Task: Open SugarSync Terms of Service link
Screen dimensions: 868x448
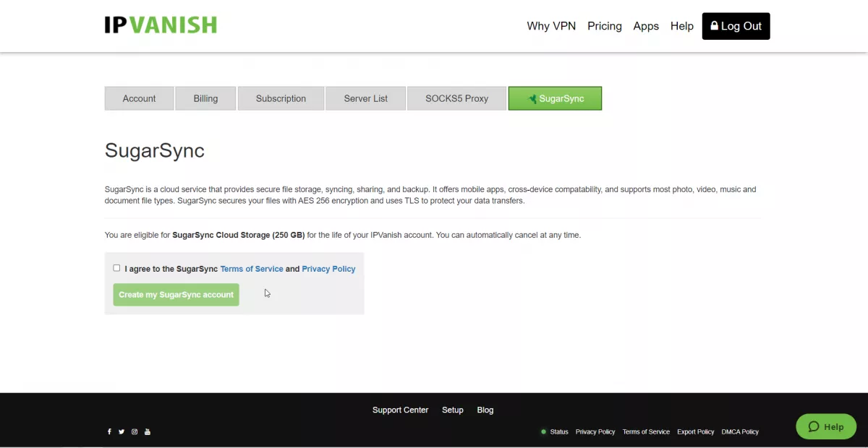Action: (x=252, y=269)
